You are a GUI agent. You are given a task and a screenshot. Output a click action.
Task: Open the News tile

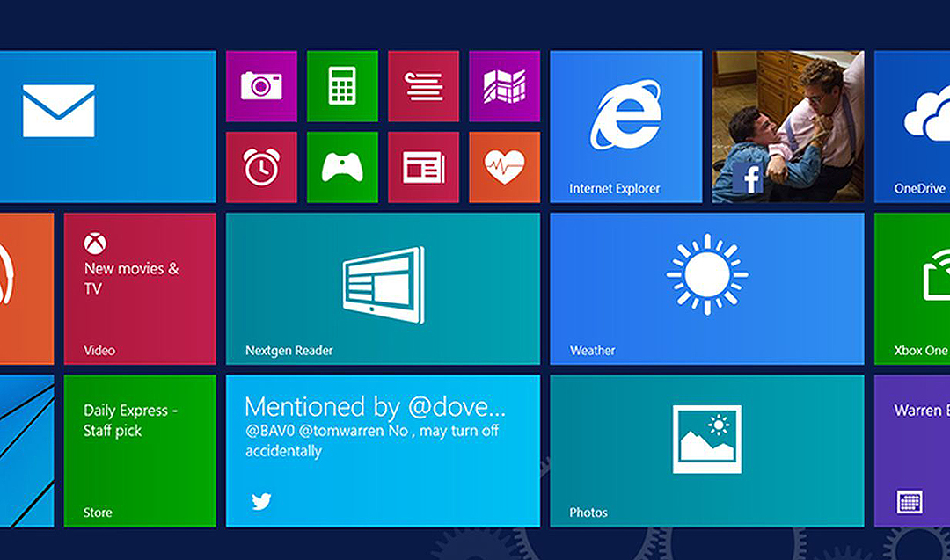[423, 167]
